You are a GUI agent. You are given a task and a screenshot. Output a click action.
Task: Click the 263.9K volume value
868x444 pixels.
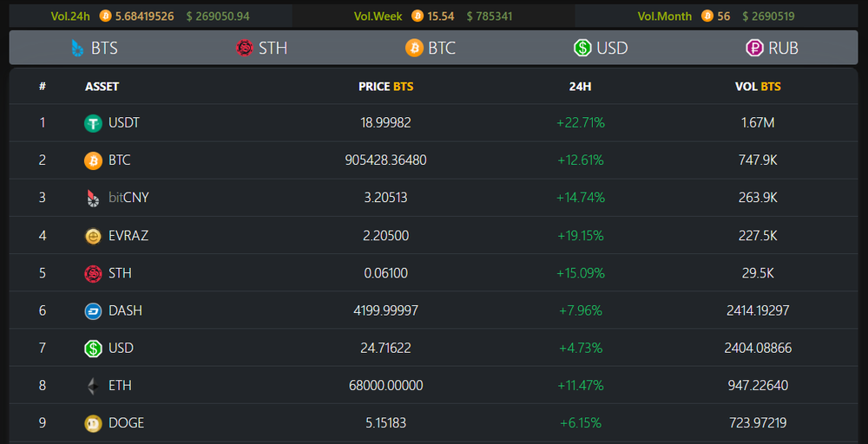pyautogui.click(x=758, y=198)
